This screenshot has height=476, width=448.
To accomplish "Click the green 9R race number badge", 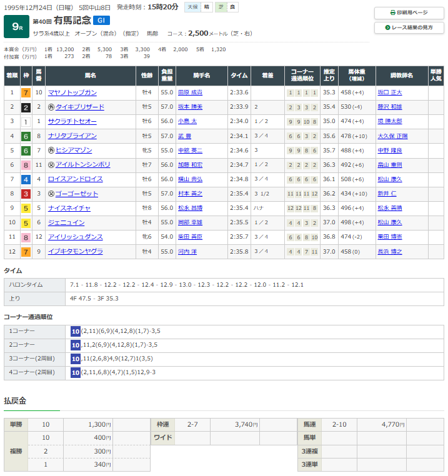I will 17,26.
